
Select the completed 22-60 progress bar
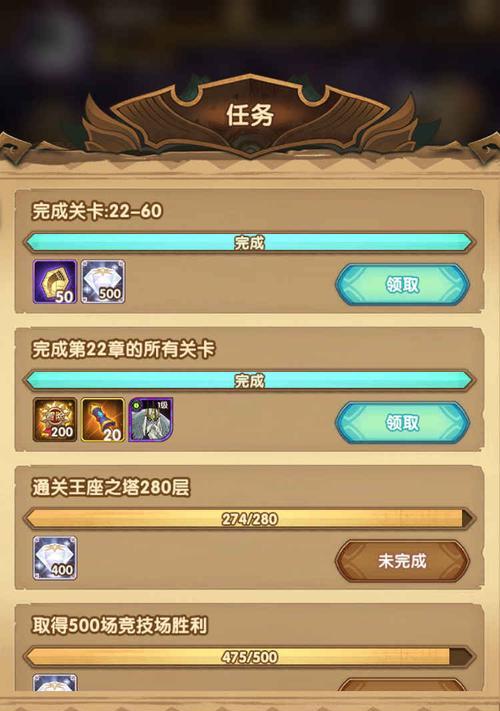click(249, 243)
